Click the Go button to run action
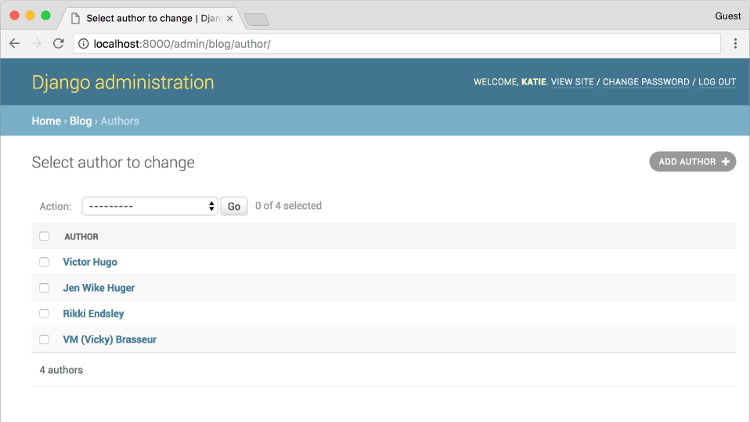Image resolution: width=750 pixels, height=422 pixels. pyautogui.click(x=234, y=206)
